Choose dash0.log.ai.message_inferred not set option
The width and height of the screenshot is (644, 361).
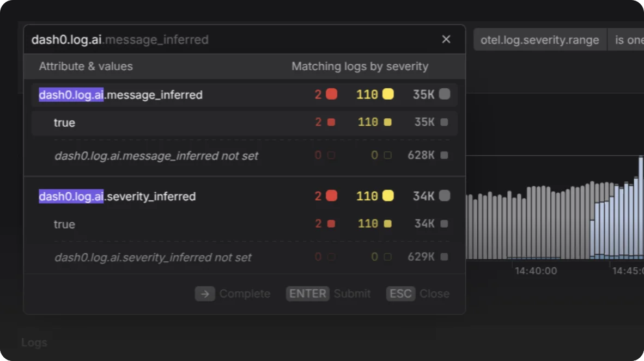tap(245, 156)
